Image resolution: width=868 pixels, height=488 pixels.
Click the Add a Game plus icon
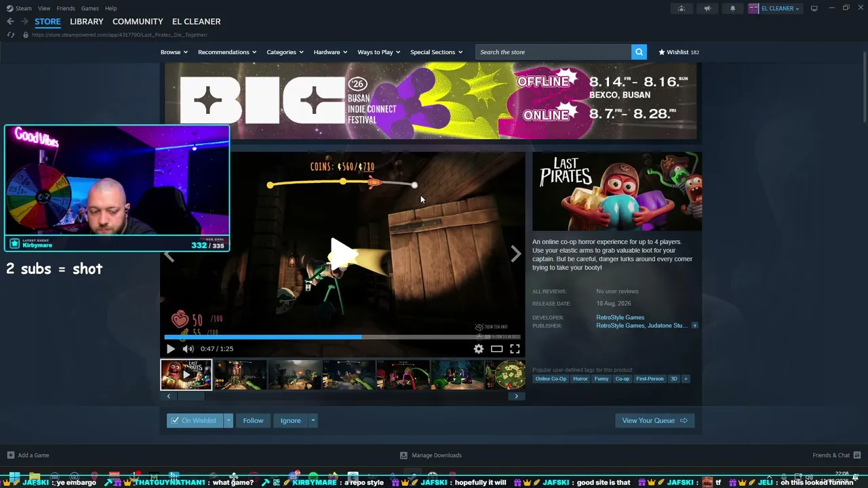point(10,455)
